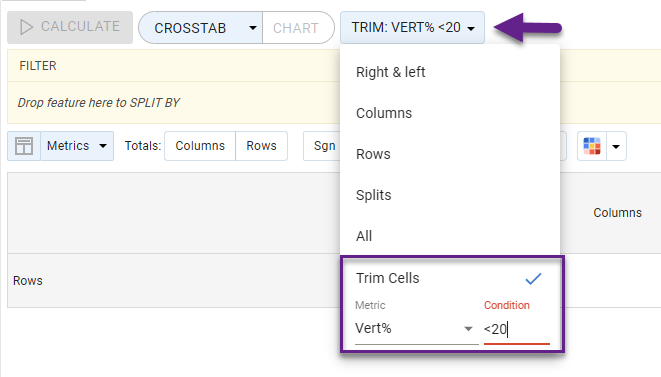Click the Sgn button

pyautogui.click(x=323, y=146)
